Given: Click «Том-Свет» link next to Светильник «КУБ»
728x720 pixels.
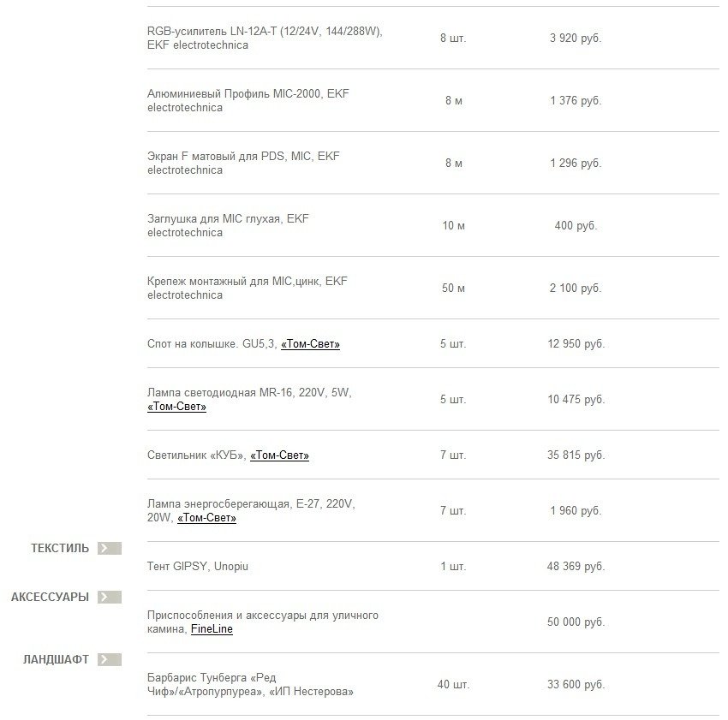Looking at the screenshot, I should 279,455.
